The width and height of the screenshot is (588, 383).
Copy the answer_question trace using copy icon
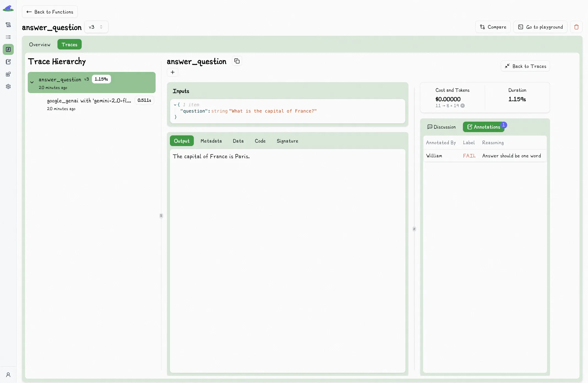point(237,61)
